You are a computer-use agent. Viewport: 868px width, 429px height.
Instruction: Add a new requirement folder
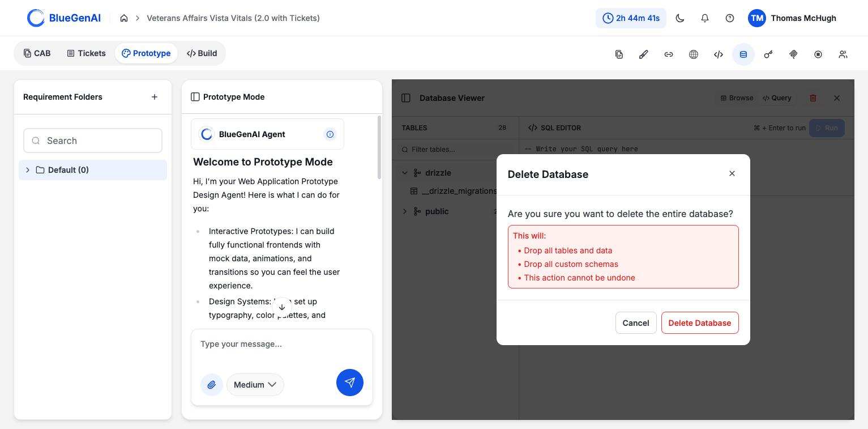tap(155, 97)
